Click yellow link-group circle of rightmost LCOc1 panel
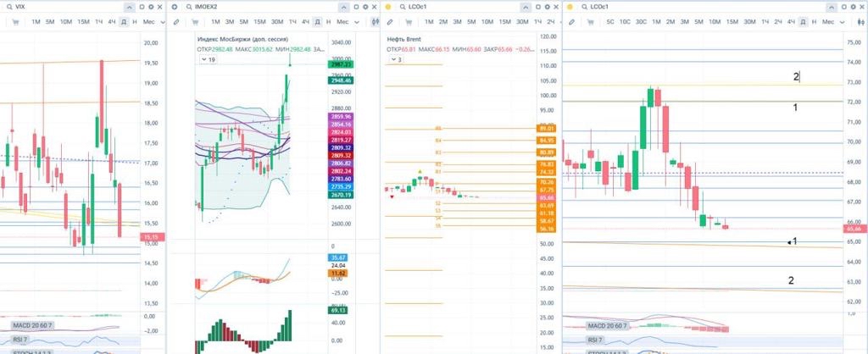Screen dimensions: 868x354 click(x=571, y=6)
